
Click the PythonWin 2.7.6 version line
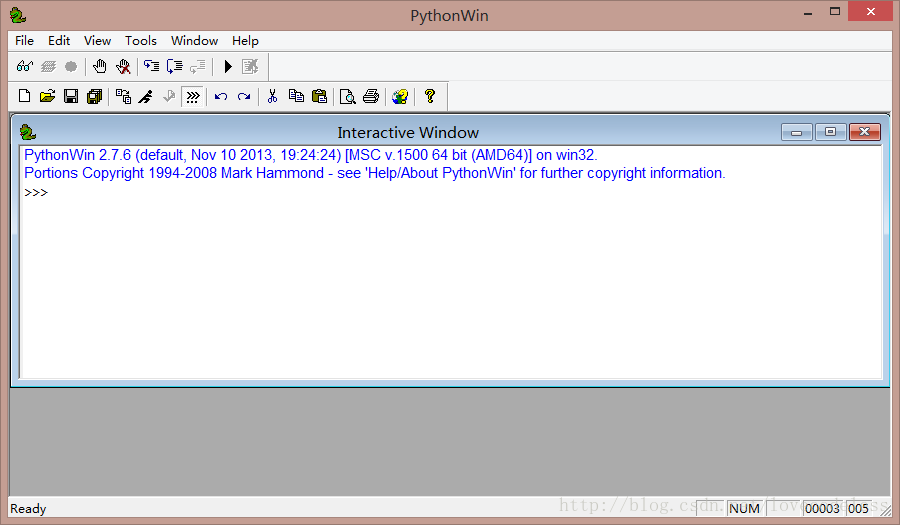[311, 155]
